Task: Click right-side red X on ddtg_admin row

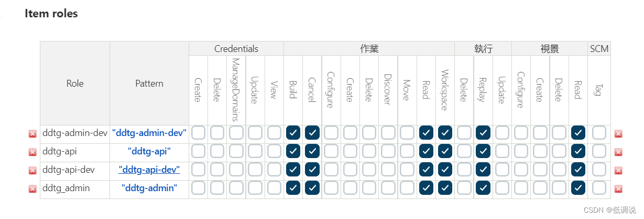Action: click(618, 189)
